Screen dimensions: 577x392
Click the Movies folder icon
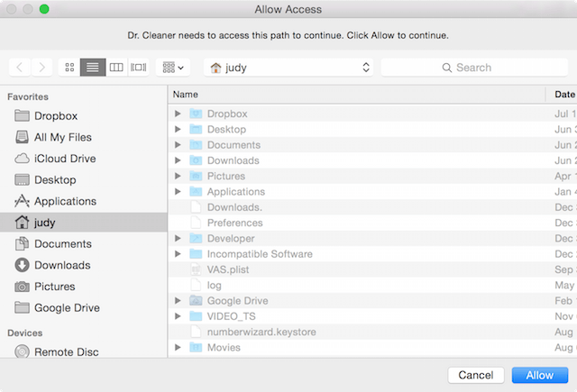[196, 348]
